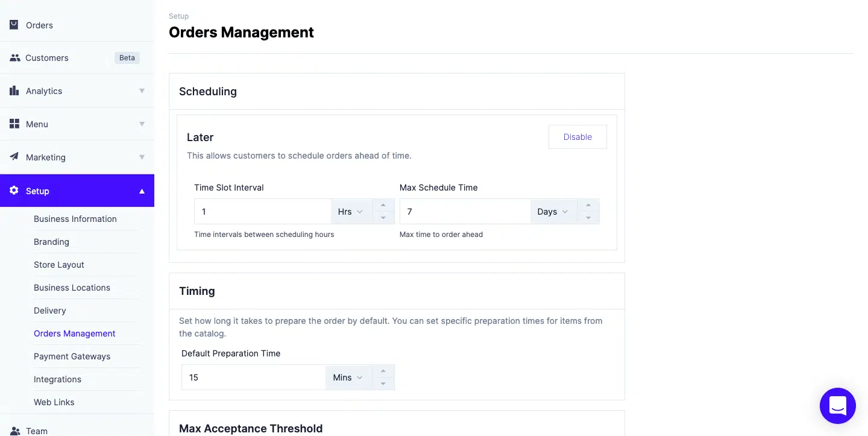Screen dimensions: 868x436
Task: Open the Mins unit dropdown
Action: coord(348,378)
